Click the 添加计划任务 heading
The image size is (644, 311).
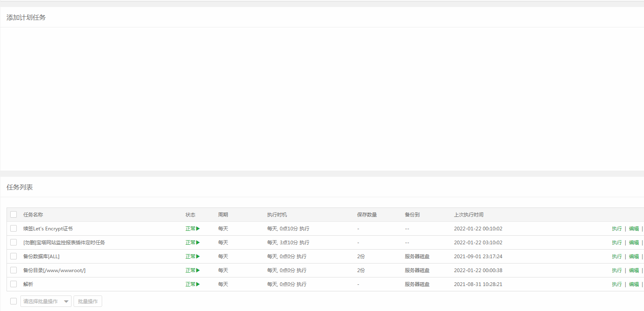click(x=26, y=18)
